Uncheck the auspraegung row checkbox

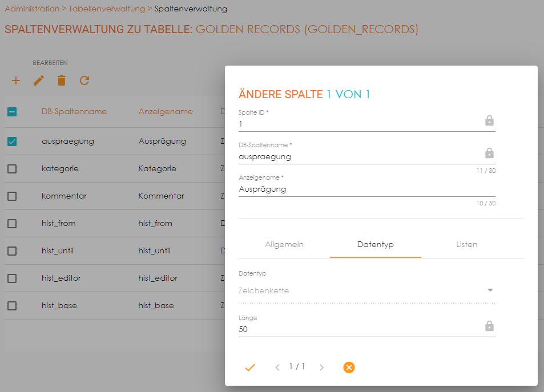click(12, 142)
